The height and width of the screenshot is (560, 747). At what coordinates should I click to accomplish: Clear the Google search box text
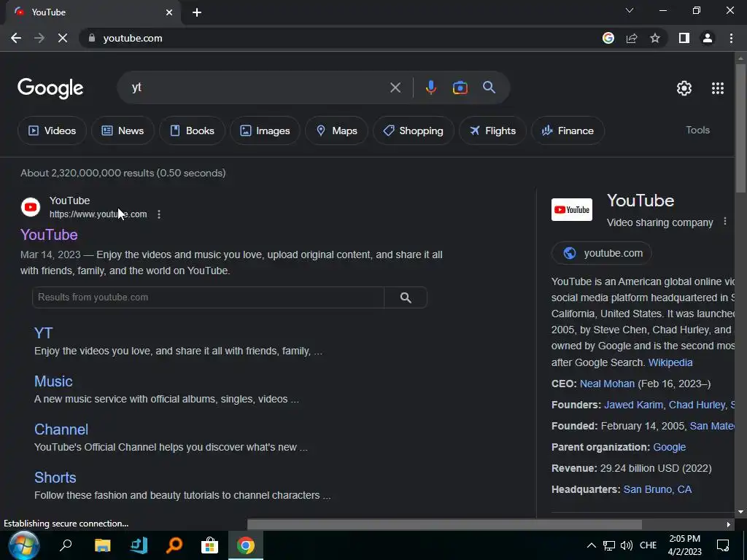point(395,87)
